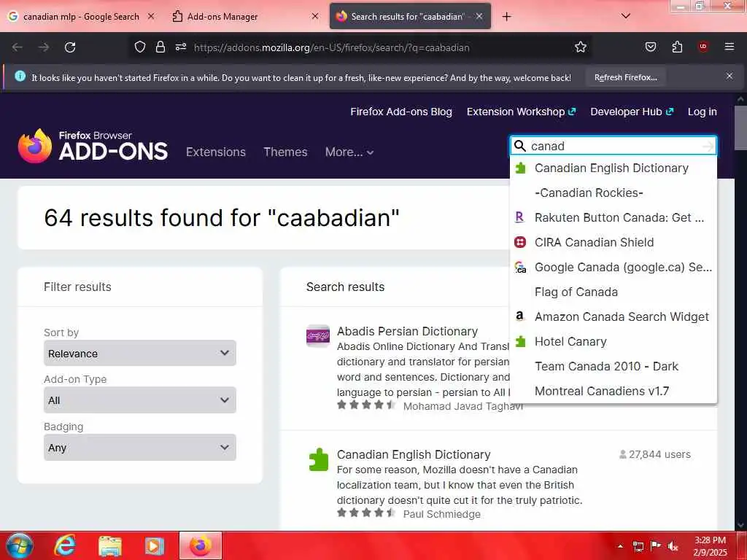Select Google Canada (google.ca) suggestion
This screenshot has width=747, height=560.
click(614, 267)
